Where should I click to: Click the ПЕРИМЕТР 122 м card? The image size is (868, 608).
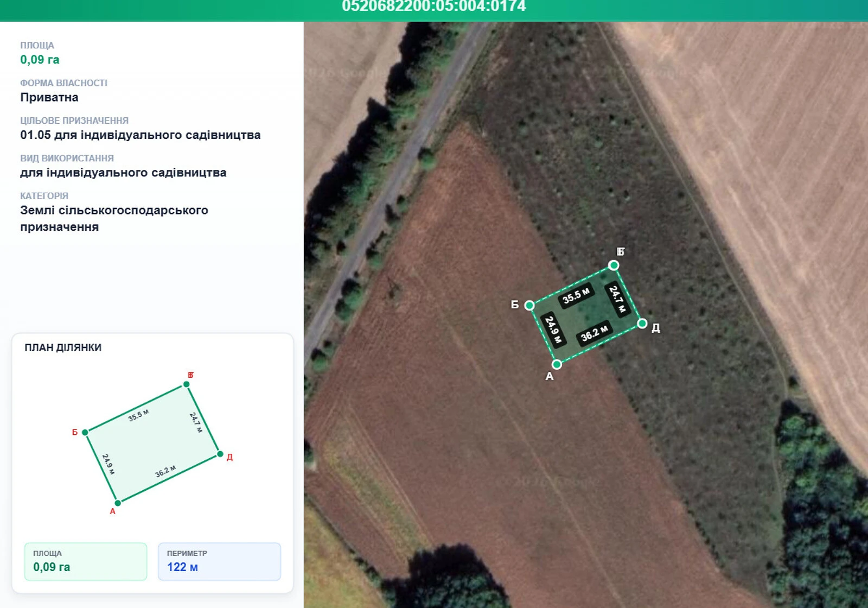[219, 561]
